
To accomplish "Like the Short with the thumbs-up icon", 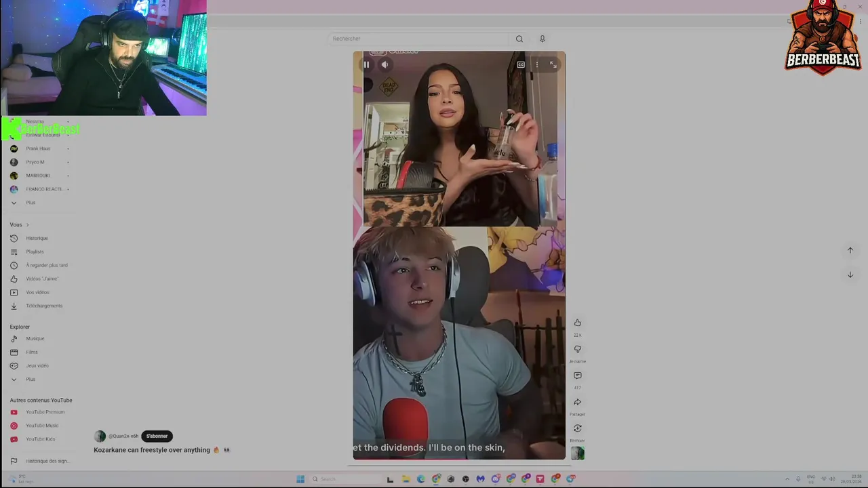I will 578,323.
